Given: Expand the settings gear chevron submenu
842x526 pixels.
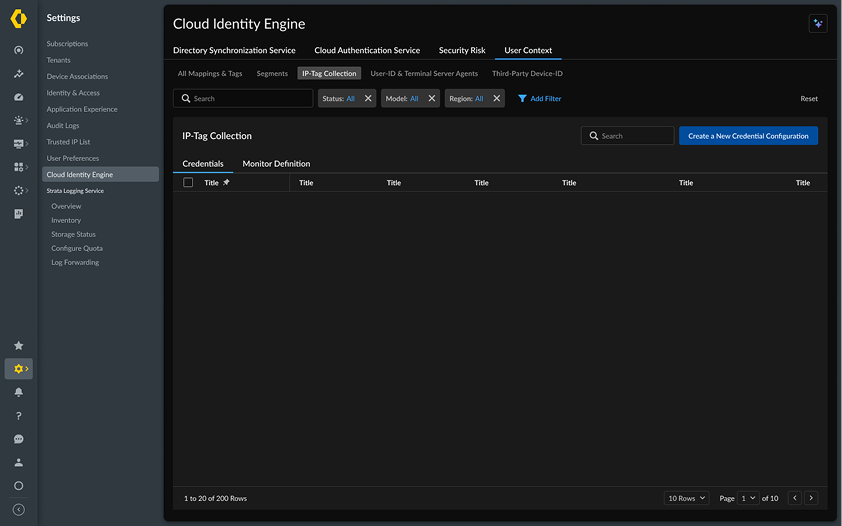Looking at the screenshot, I should pos(27,369).
